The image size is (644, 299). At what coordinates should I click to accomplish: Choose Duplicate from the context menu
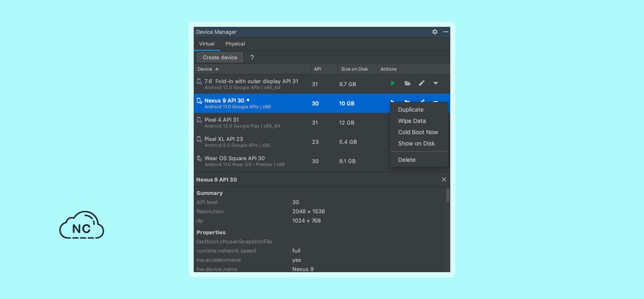click(411, 110)
